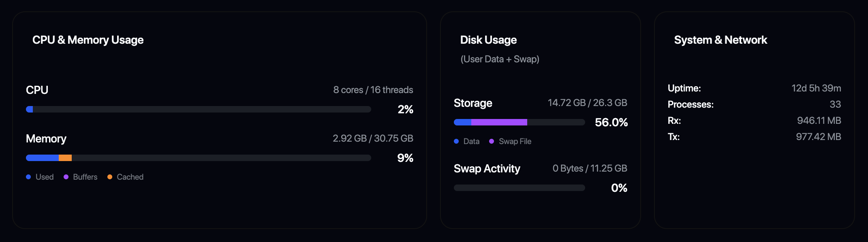
Task: Click the Swap File legend label
Action: click(515, 141)
